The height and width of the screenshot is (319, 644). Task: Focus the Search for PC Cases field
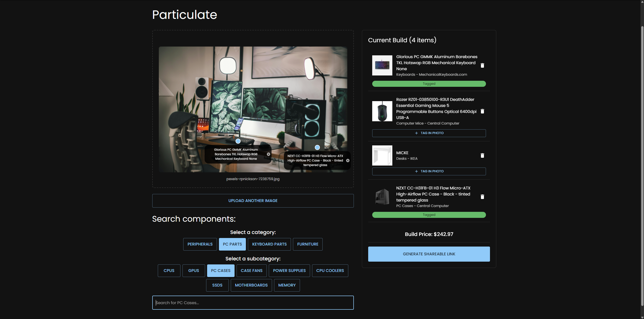click(x=253, y=303)
